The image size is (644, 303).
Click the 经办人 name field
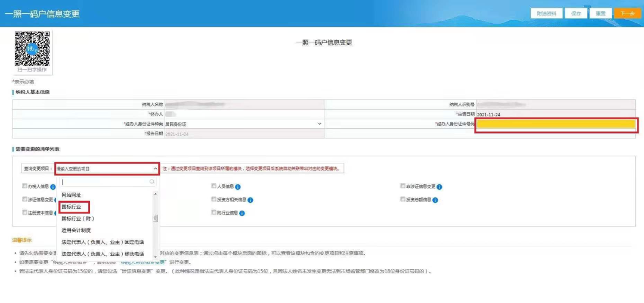(244, 114)
